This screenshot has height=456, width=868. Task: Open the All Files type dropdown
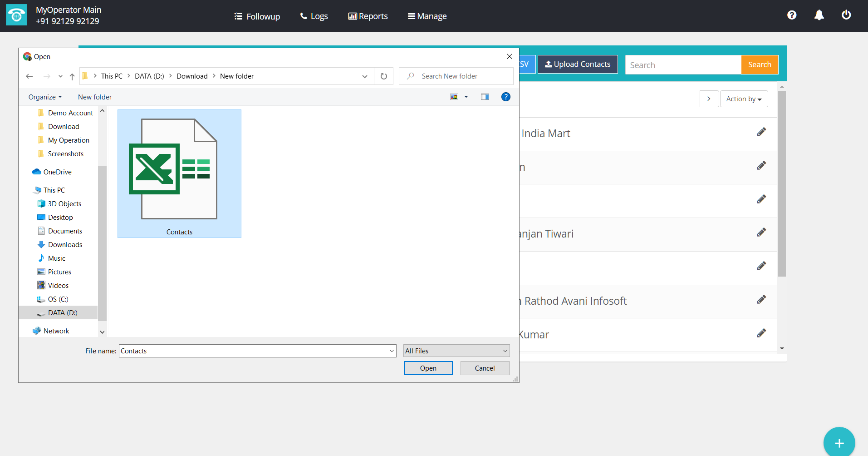[456, 351]
